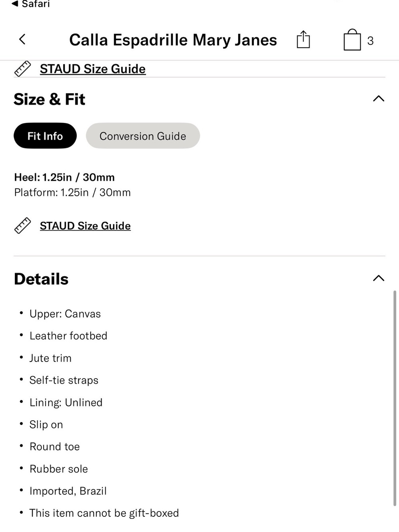Viewport: 399px width, 532px height.
Task: Tap the Size & Fit heading
Action: click(49, 99)
